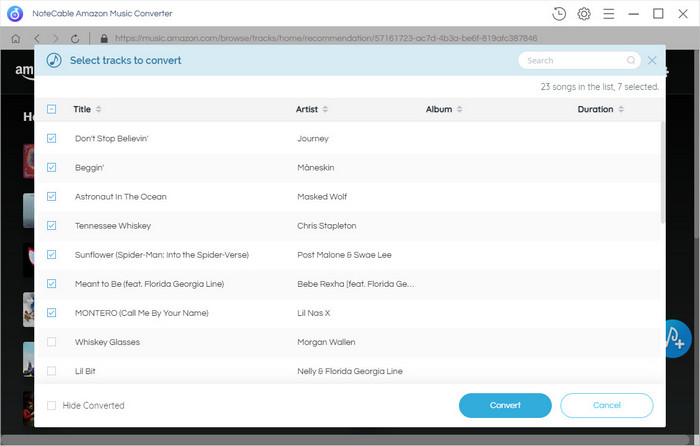Click the music note dialog icon
700x446 pixels.
(x=54, y=60)
